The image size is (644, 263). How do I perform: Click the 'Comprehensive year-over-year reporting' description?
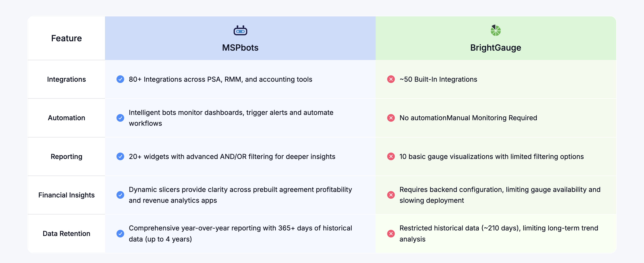240,233
